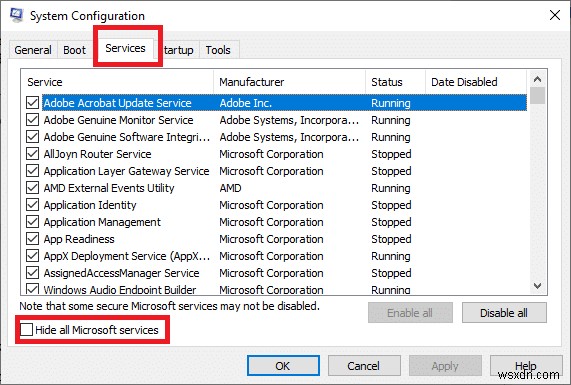Uncheck AppX Deployment Service checkbox
The width and height of the screenshot is (571, 385).
click(x=32, y=256)
